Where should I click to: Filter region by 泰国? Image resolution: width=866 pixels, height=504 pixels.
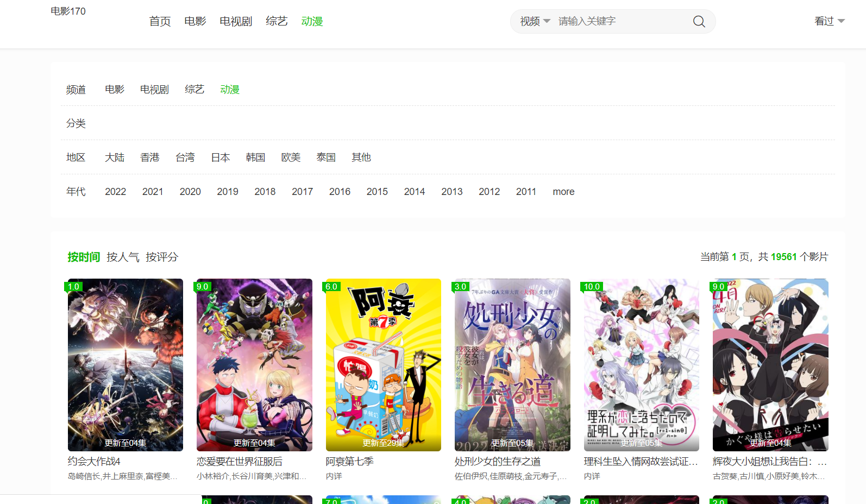326,157
